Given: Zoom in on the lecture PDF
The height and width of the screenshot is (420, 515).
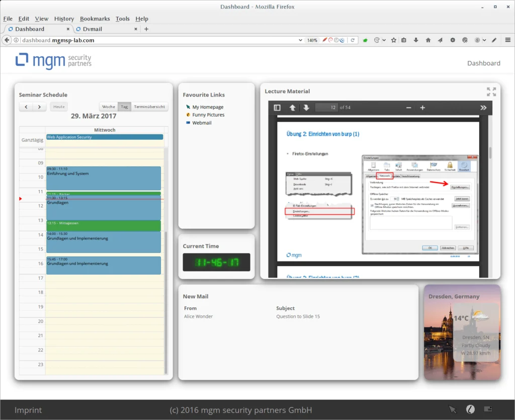Looking at the screenshot, I should [422, 108].
